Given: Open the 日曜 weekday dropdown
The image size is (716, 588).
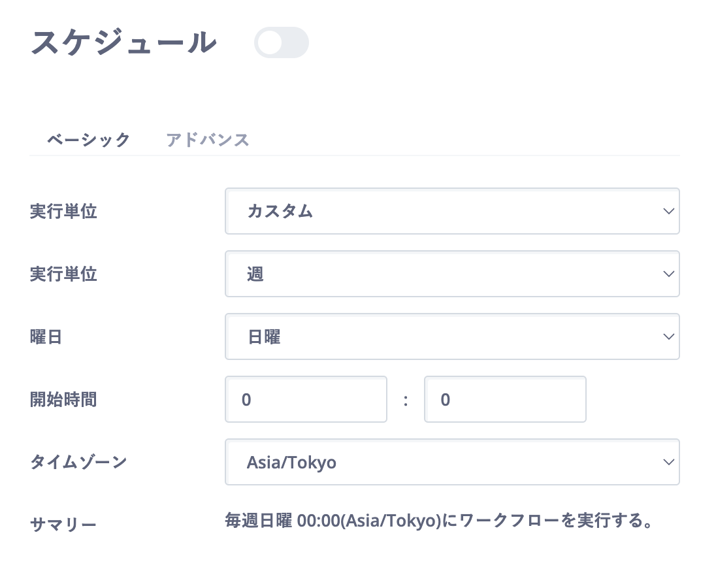Looking at the screenshot, I should tap(451, 336).
